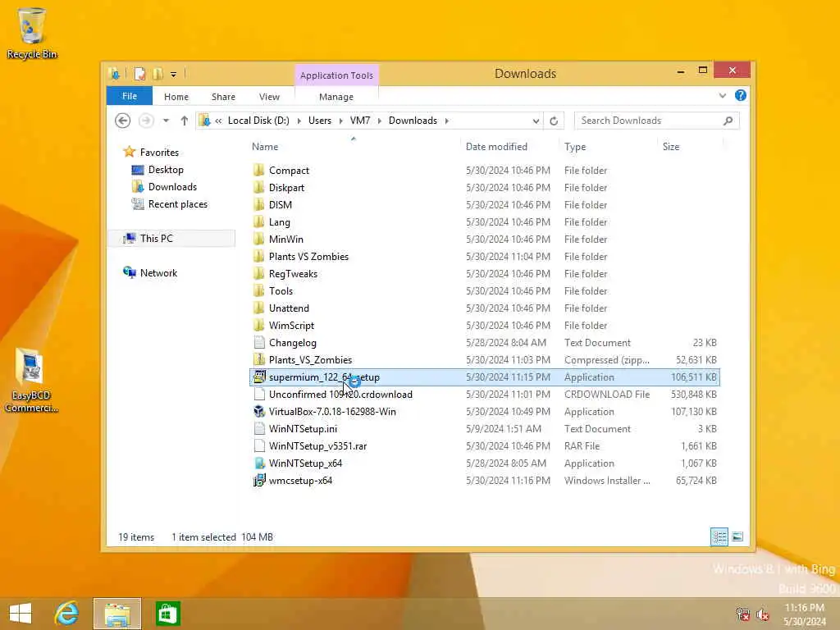840x630 pixels.
Task: Select the Plants VS Zombies folder icon
Action: [x=258, y=256]
